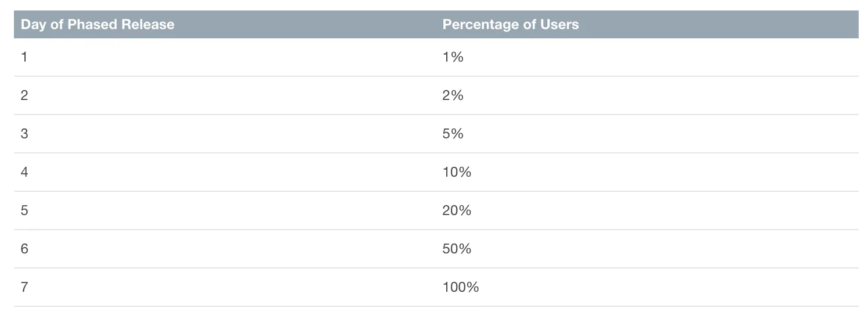Click the 1% percentage cell

(x=453, y=57)
